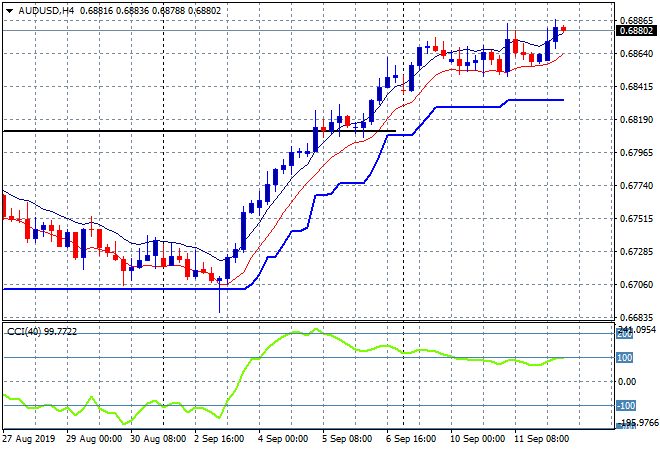Open the chart menu triangle beside AUDUSD,H4
660x450 pixels.
coord(9,11)
